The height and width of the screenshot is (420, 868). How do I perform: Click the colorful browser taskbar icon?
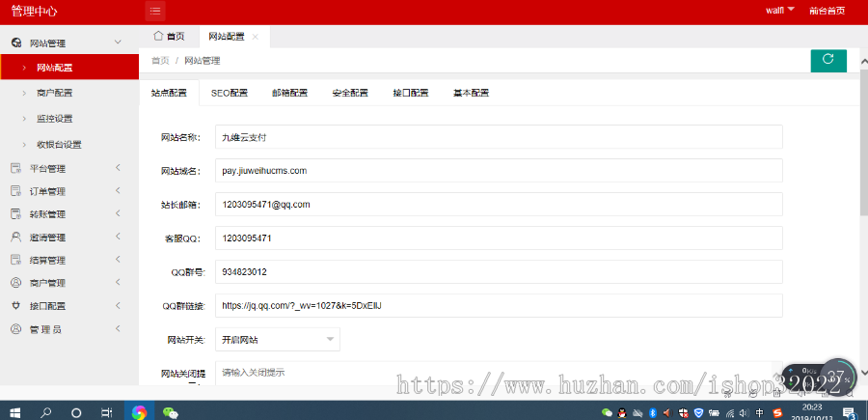pyautogui.click(x=139, y=412)
